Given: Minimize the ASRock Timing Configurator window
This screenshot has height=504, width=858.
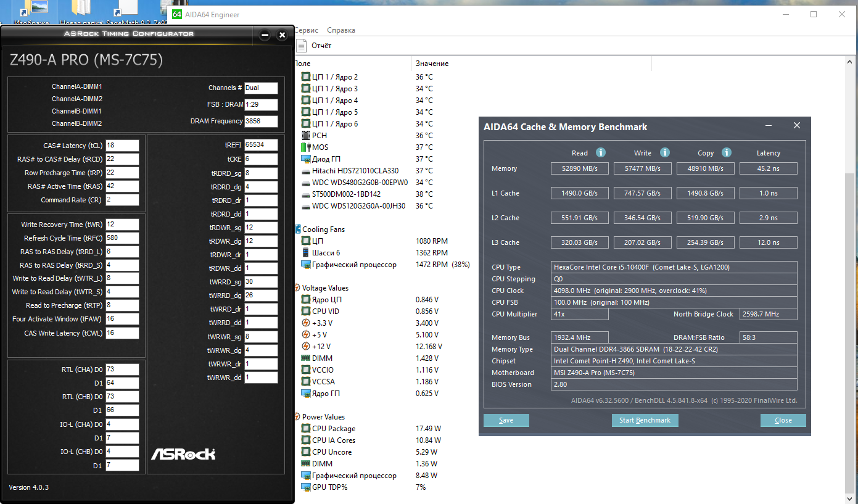Looking at the screenshot, I should point(265,35).
